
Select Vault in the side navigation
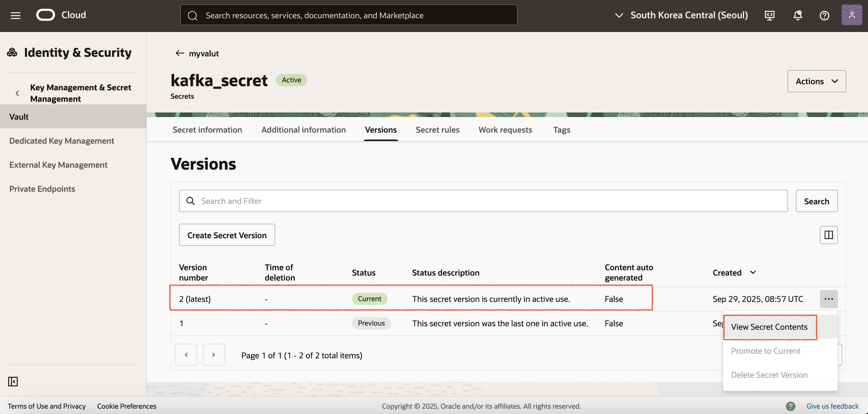[73, 117]
